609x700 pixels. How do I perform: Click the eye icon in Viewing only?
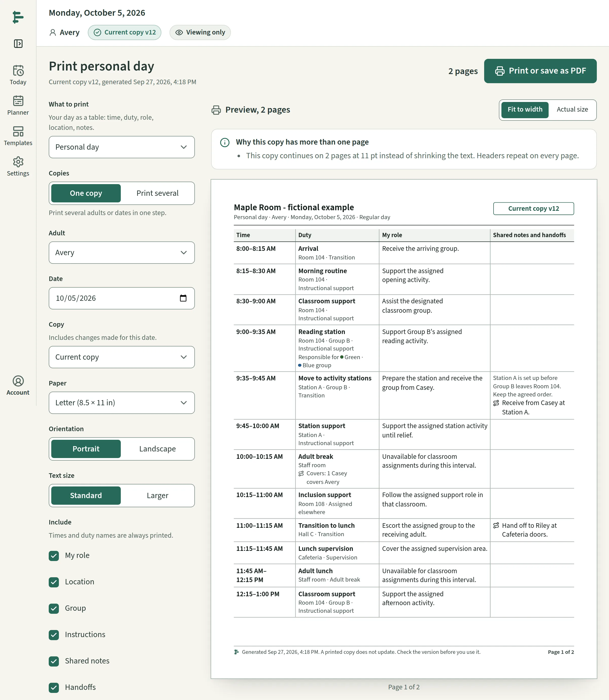tap(179, 33)
